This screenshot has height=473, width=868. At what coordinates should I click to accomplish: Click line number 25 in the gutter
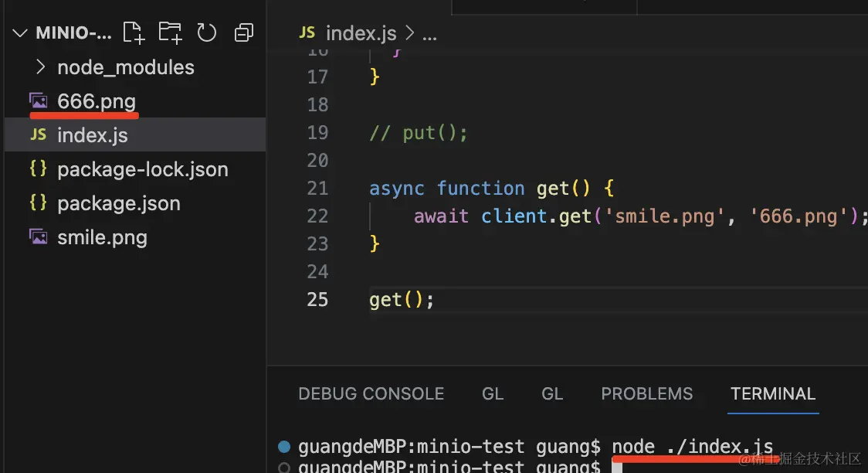point(317,300)
